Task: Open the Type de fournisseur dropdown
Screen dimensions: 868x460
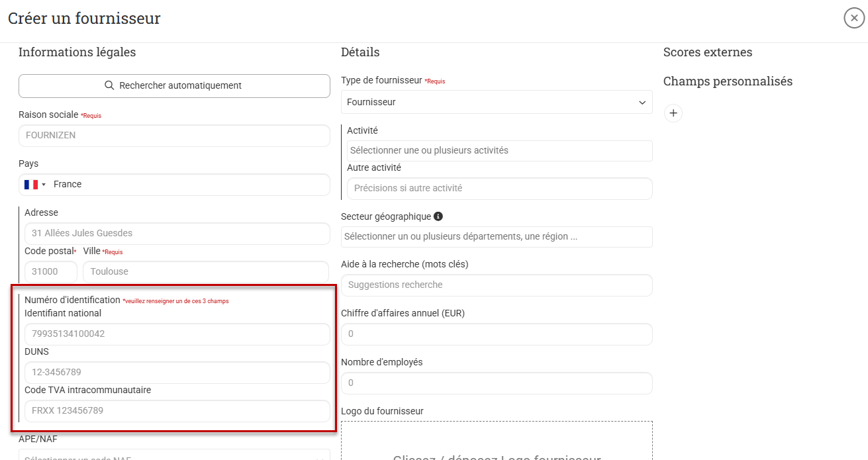Action: [497, 103]
